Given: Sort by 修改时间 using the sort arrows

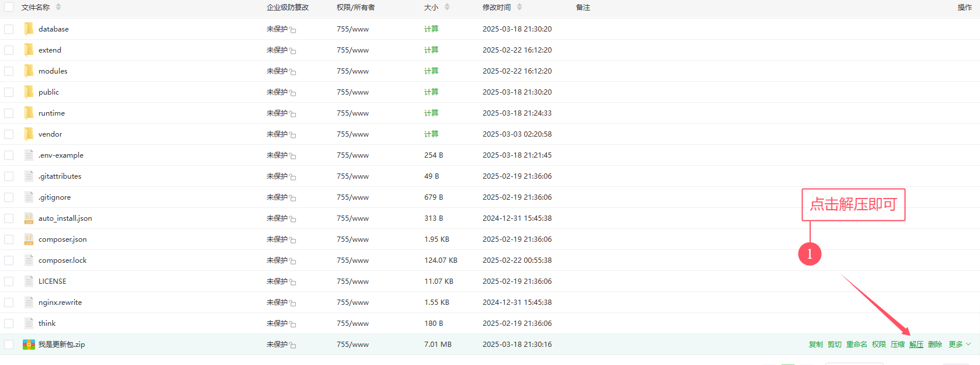Looking at the screenshot, I should 519,8.
